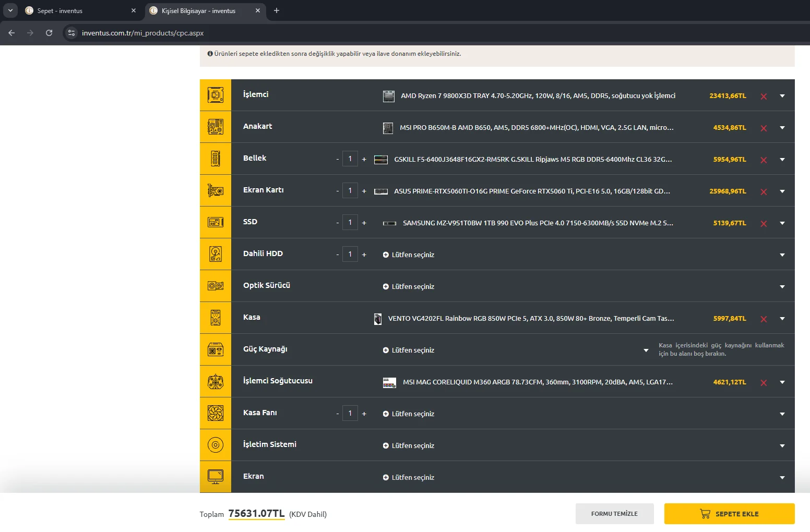The width and height of the screenshot is (810, 532).
Task: Choose a product for Güç Kaynağı
Action: coord(409,350)
